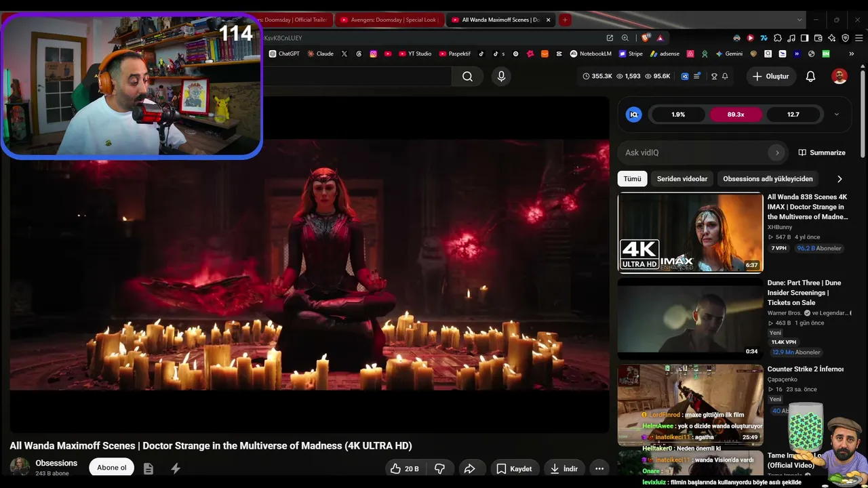Click the zoom magnifier icon in address bar

(625, 38)
